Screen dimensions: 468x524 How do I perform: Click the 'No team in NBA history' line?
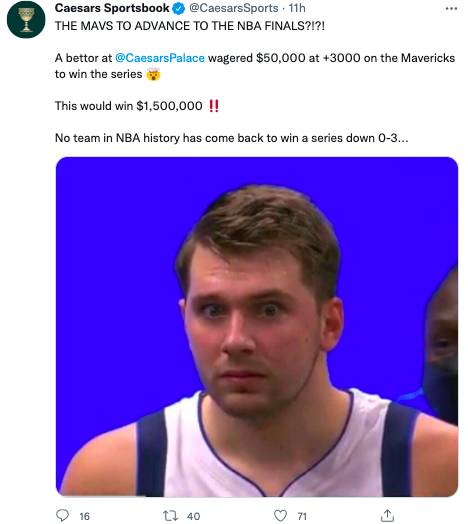[231, 138]
